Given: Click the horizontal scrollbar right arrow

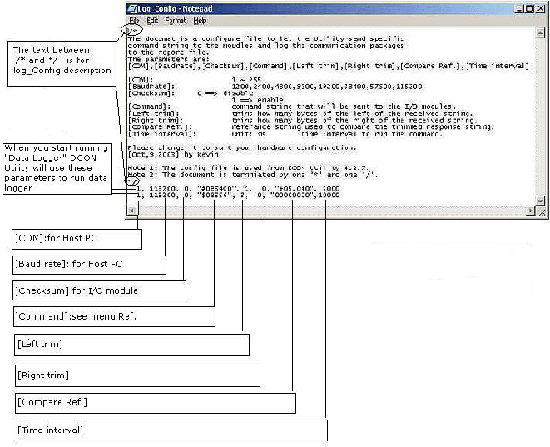Looking at the screenshot, I should click(x=531, y=211).
